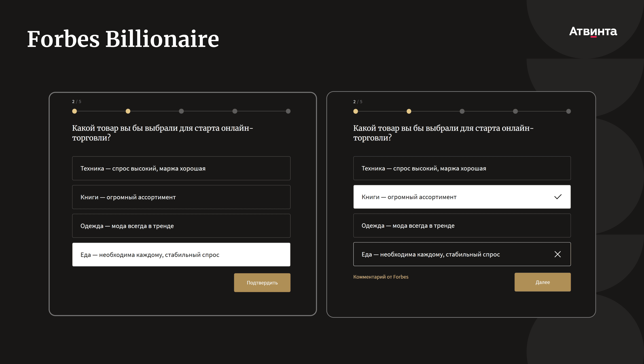The width and height of the screenshot is (644, 364).
Task: Choose highlighted Еда option in left card
Action: tap(181, 255)
